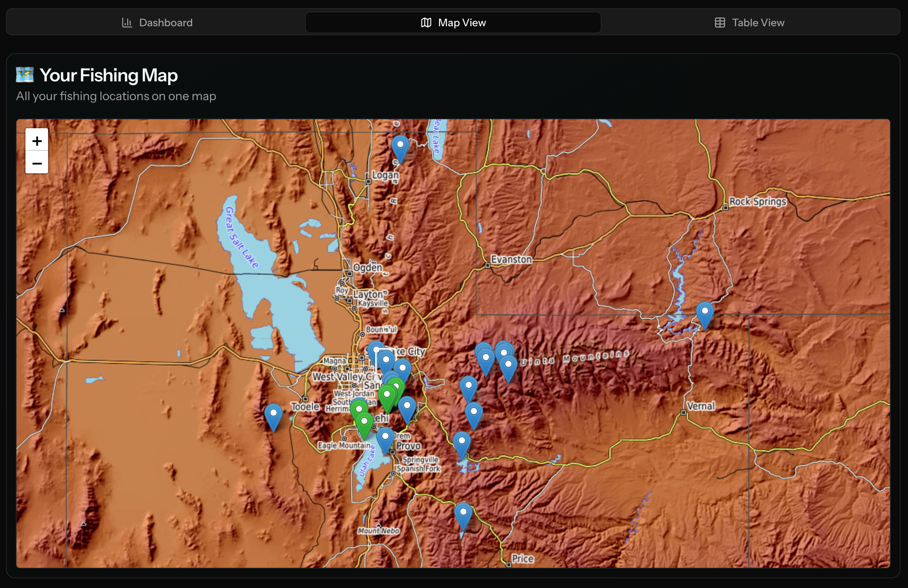The width and height of the screenshot is (908, 588).
Task: Click the Table View grid icon
Action: click(x=720, y=22)
